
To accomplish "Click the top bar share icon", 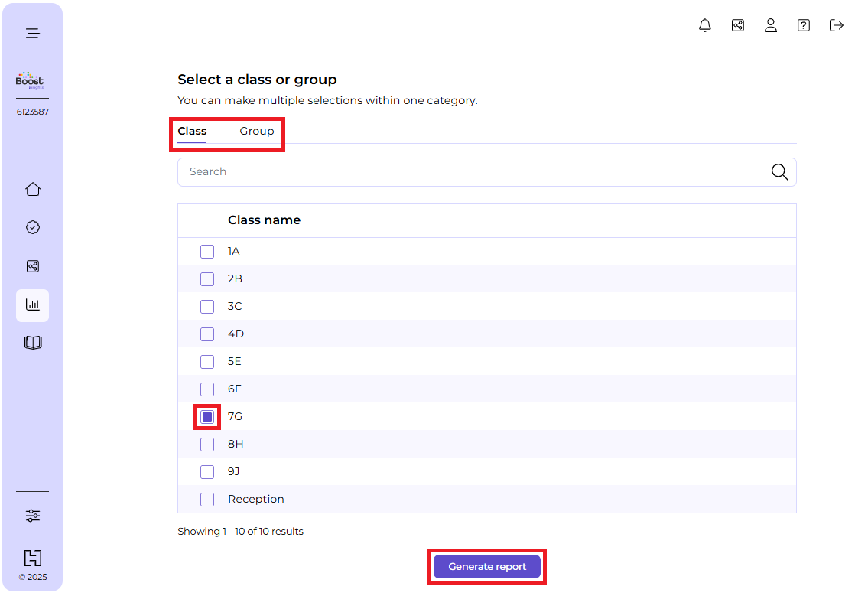I will point(738,25).
